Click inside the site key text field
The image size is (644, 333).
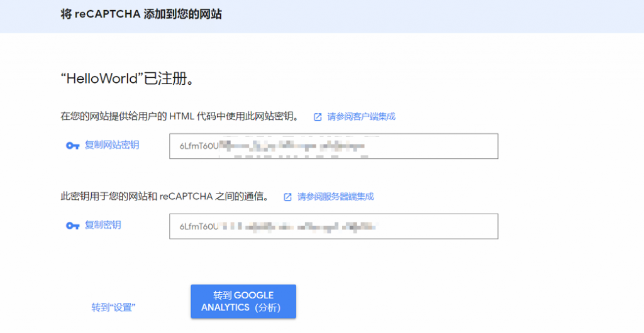[434, 146]
